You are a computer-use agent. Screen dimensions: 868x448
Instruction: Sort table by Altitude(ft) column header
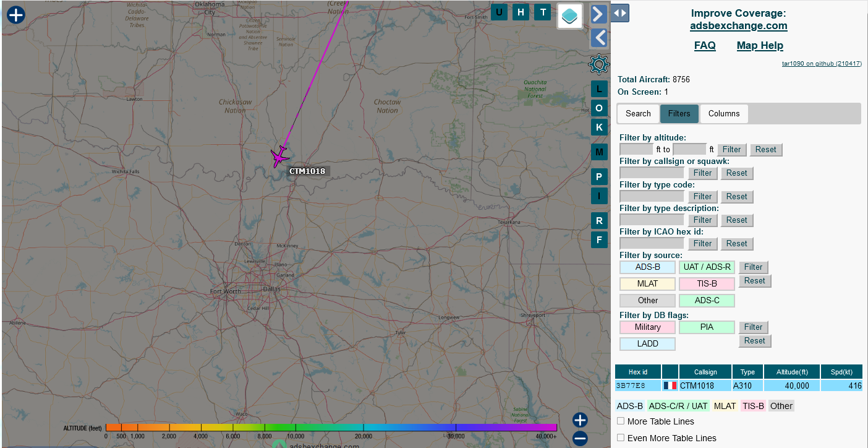point(792,372)
